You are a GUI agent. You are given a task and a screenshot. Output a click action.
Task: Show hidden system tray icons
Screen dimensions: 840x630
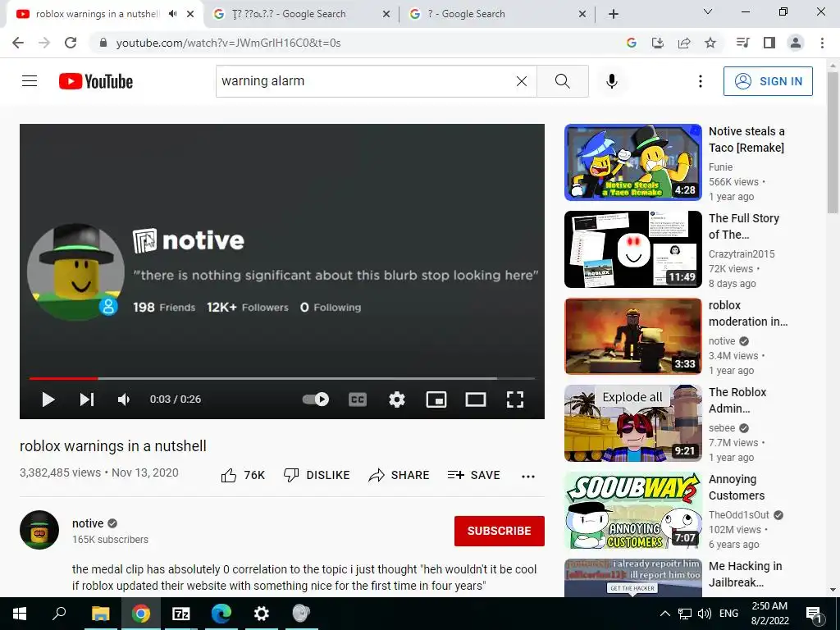[664, 614]
